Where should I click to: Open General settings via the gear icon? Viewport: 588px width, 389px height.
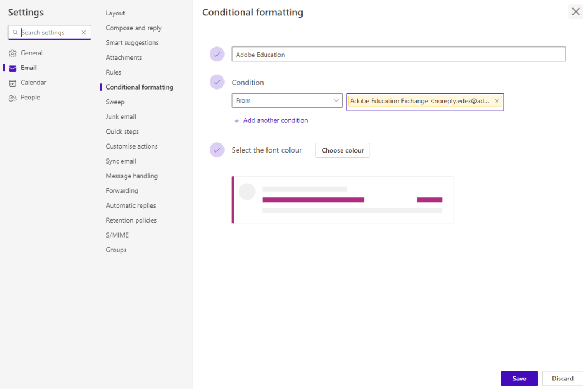click(12, 52)
